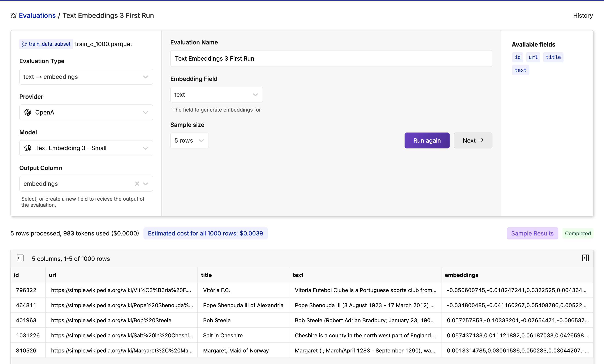
Task: Change Sample size from 5 rows
Action: tap(189, 141)
